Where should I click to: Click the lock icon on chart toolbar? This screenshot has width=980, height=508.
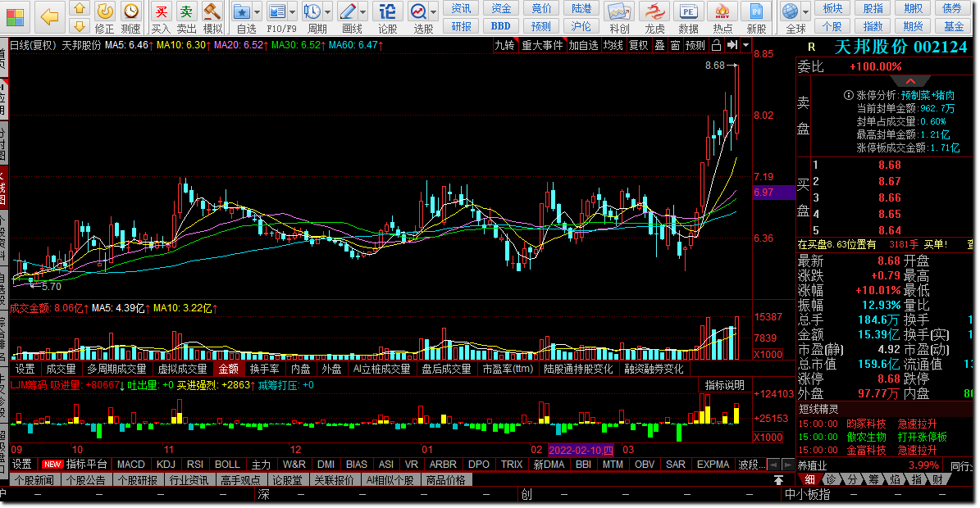pos(716,45)
